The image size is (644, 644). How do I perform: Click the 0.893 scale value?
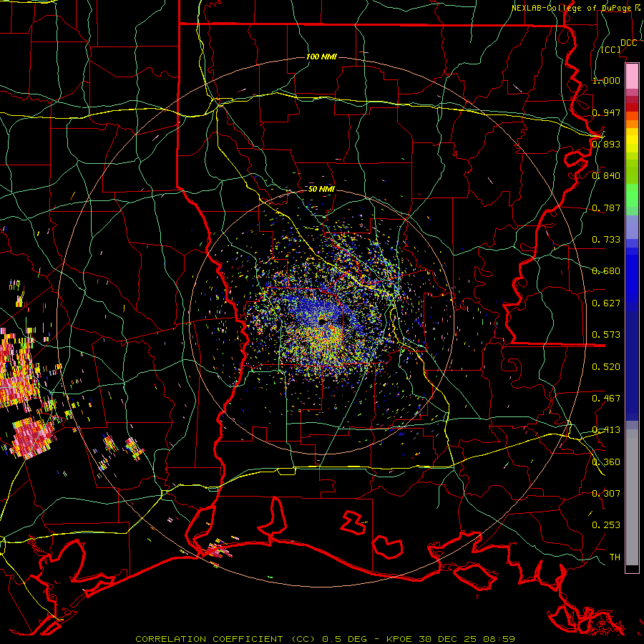tap(606, 144)
